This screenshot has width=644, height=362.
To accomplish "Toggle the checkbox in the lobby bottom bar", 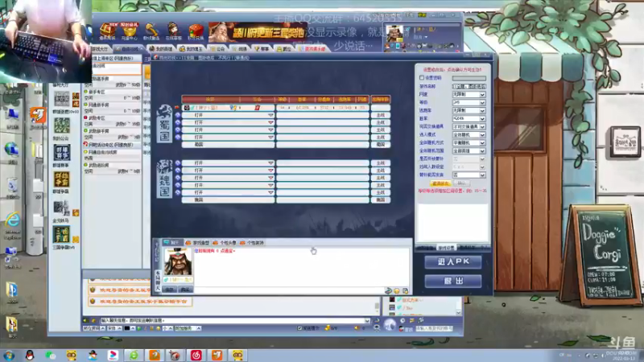I will tap(299, 328).
